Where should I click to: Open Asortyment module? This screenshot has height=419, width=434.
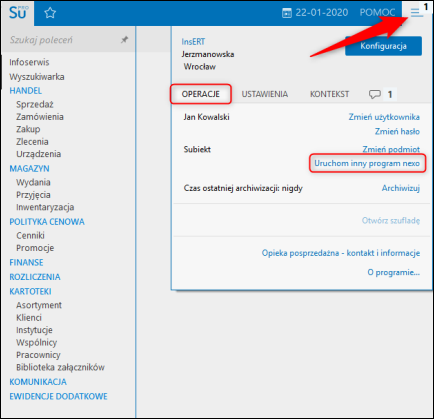click(39, 305)
